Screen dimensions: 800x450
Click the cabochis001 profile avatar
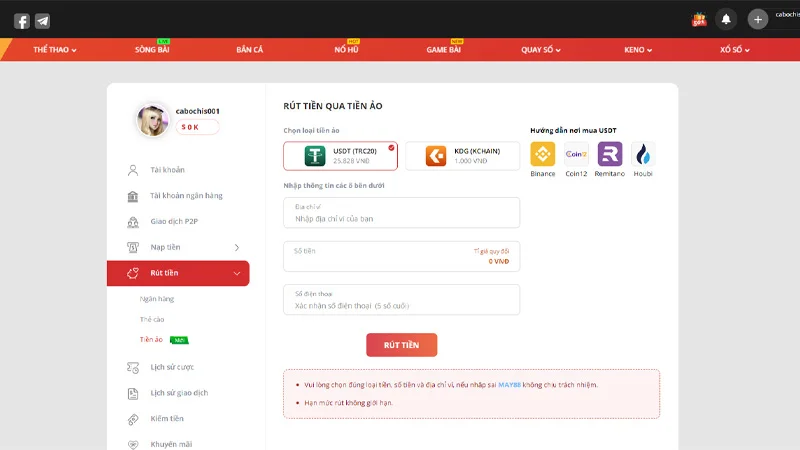153,120
